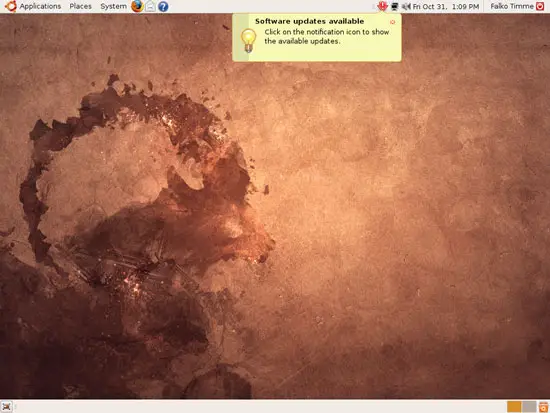This screenshot has width=550, height=413.
Task: Click the lightbulb icon in the notification
Action: (248, 40)
